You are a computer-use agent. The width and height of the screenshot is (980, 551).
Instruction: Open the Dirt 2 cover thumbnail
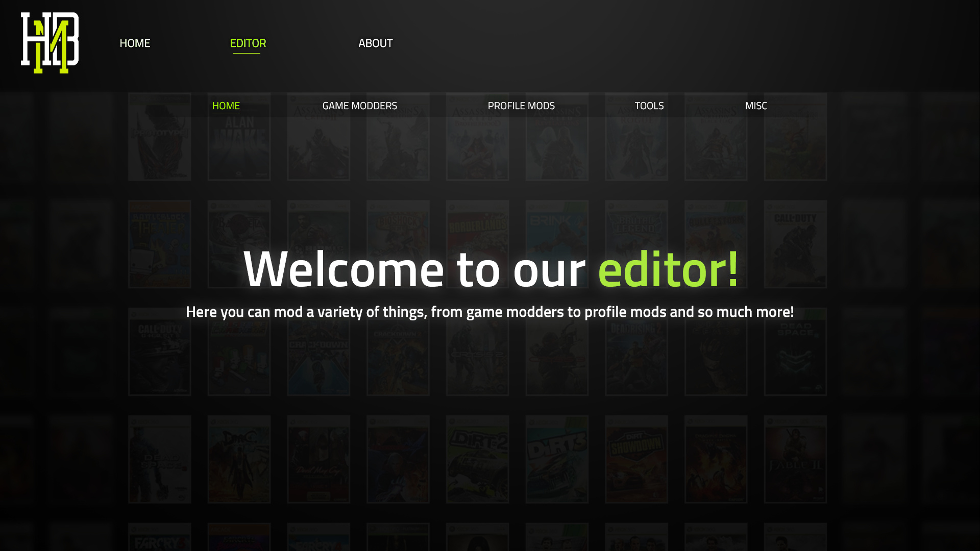pos(477,459)
